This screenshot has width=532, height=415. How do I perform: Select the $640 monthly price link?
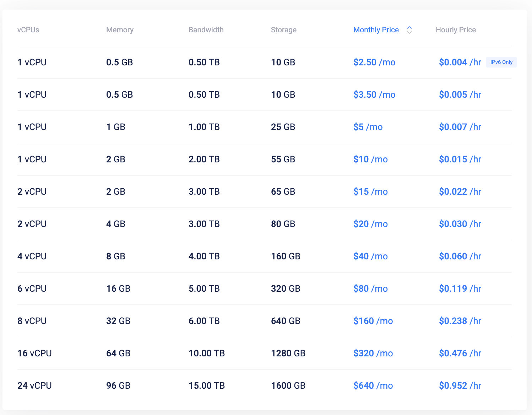point(373,386)
